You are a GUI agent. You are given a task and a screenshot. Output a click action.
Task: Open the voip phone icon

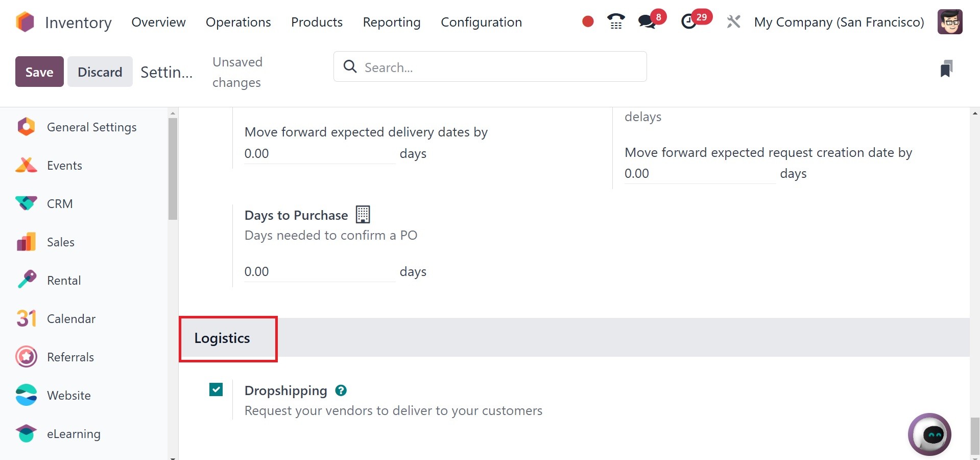click(x=616, y=21)
